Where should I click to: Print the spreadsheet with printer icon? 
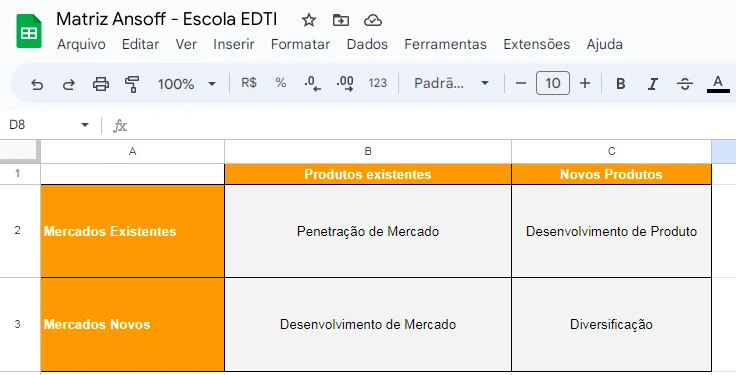[101, 84]
